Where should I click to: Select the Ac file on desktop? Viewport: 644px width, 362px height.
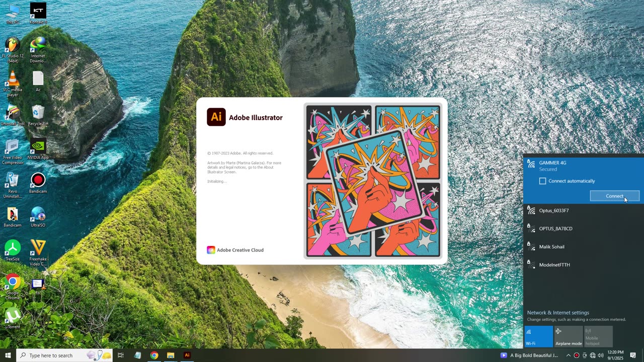pyautogui.click(x=38, y=81)
